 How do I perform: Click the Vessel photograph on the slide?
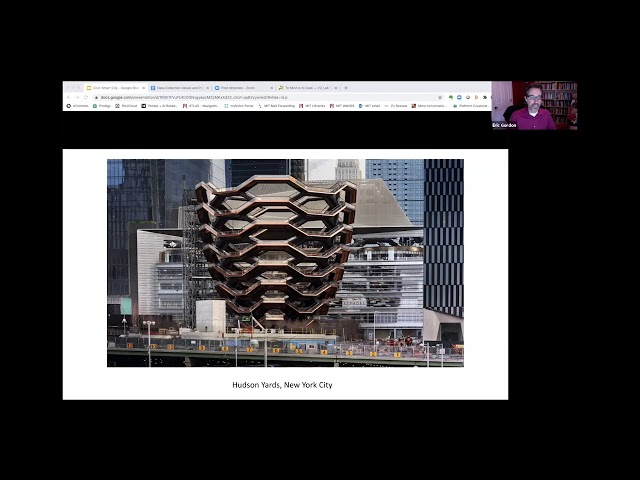285,263
